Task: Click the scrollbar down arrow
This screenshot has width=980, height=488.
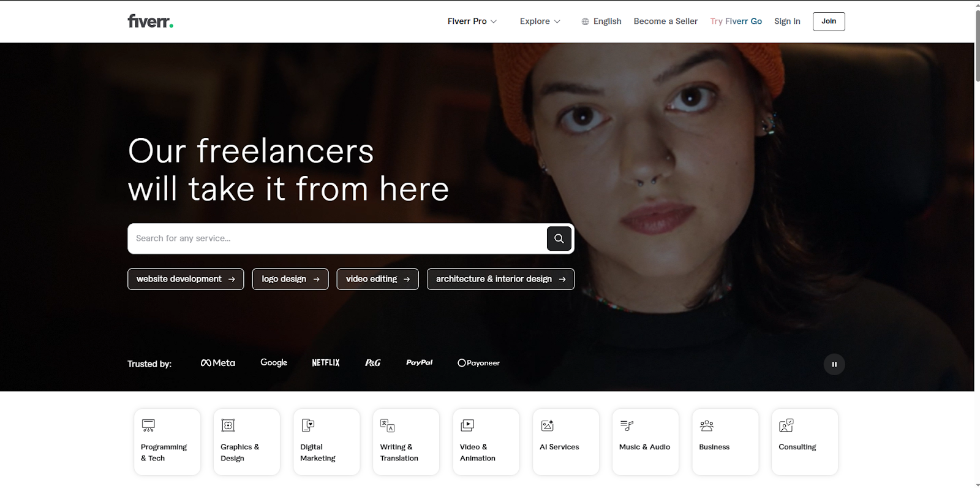Action: pyautogui.click(x=977, y=484)
